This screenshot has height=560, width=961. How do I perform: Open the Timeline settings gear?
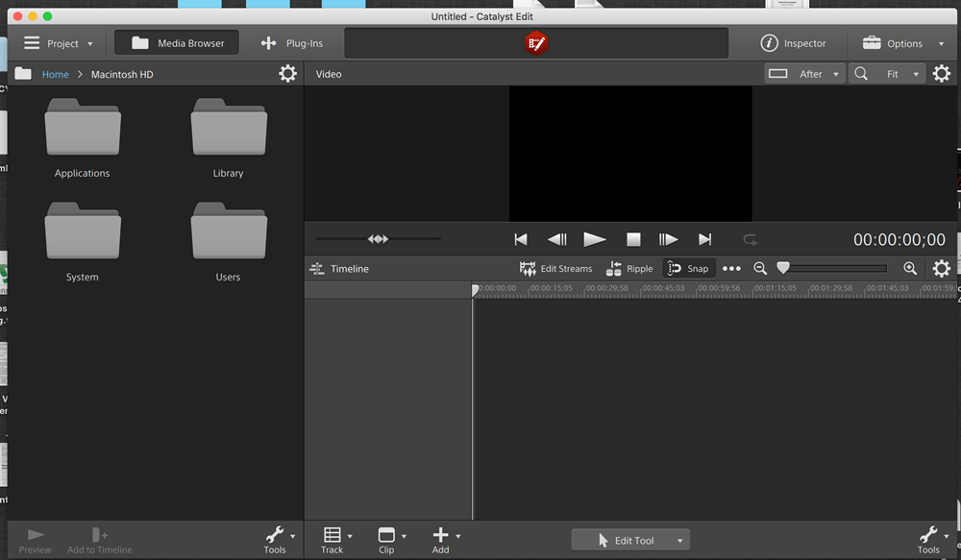coord(942,268)
